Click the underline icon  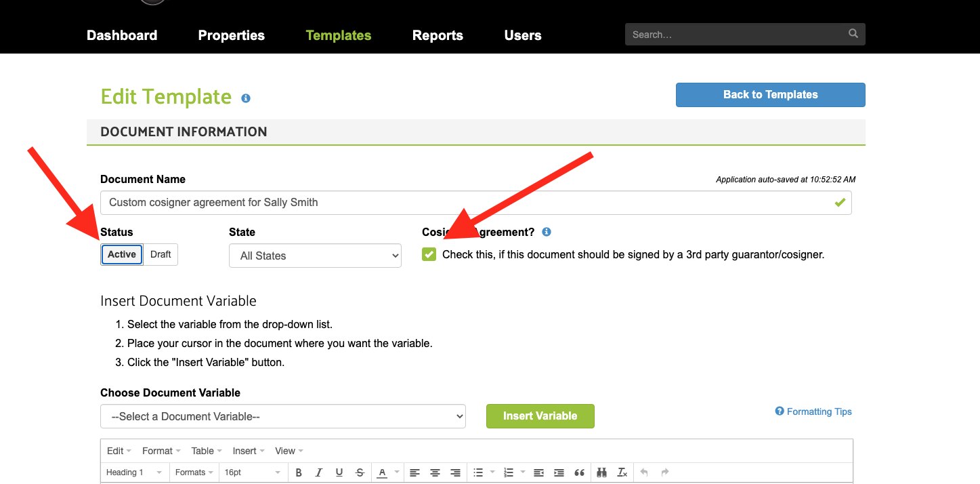pyautogui.click(x=339, y=472)
